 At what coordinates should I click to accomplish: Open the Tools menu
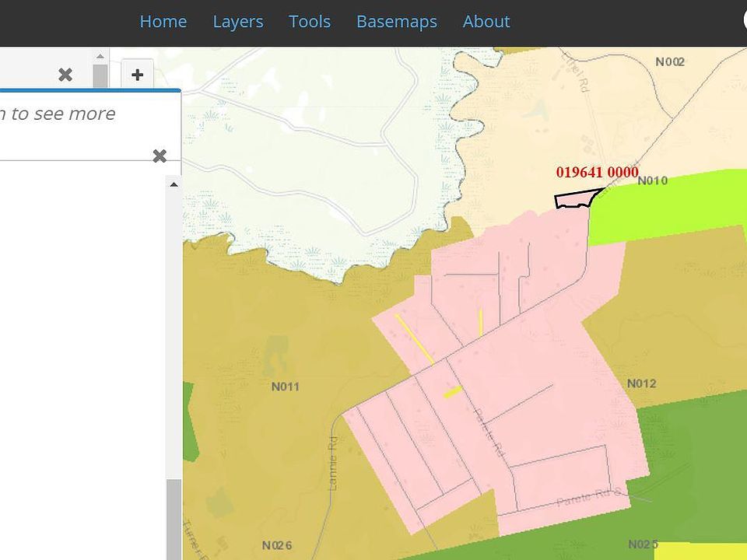pyautogui.click(x=309, y=22)
